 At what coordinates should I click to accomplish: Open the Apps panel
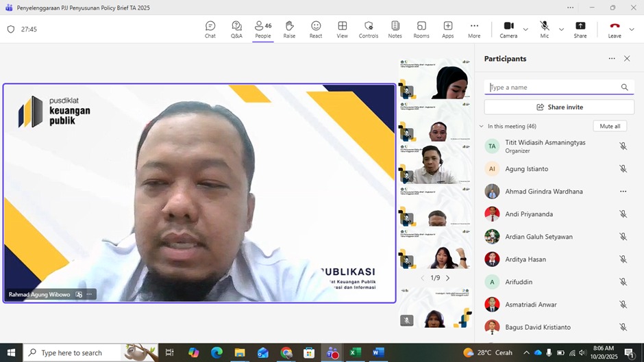click(x=447, y=29)
